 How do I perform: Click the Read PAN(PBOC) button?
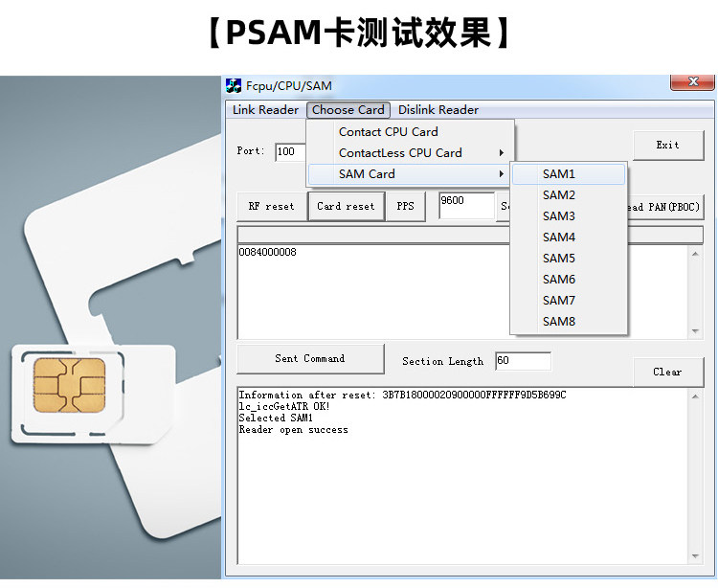coord(665,207)
